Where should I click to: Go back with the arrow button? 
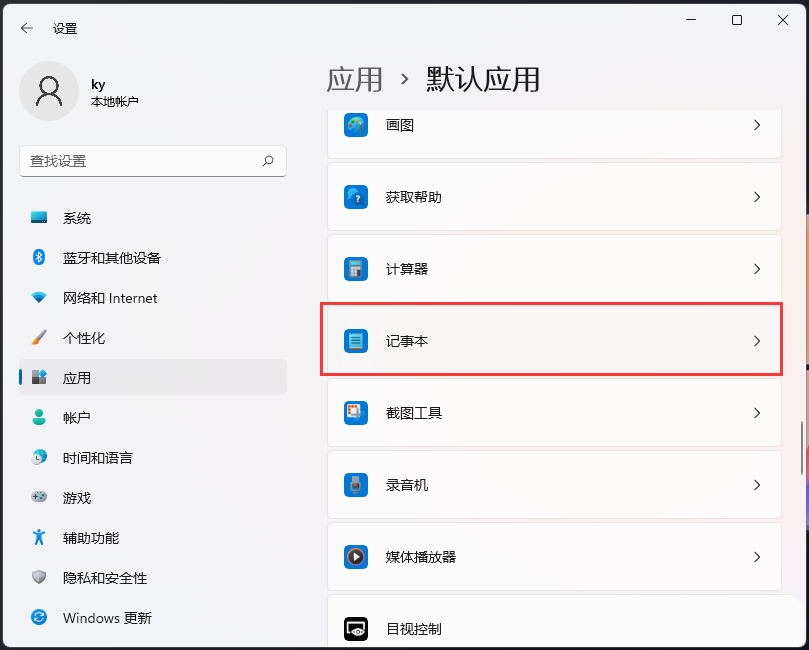click(x=27, y=28)
